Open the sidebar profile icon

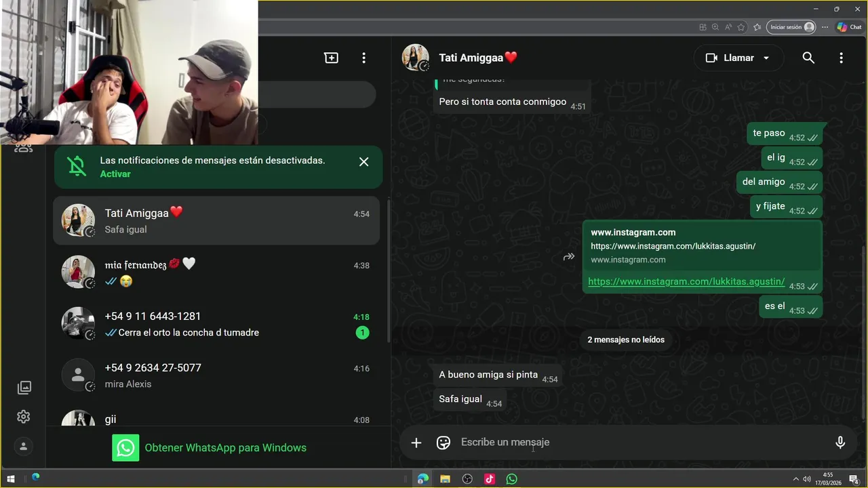point(24,447)
